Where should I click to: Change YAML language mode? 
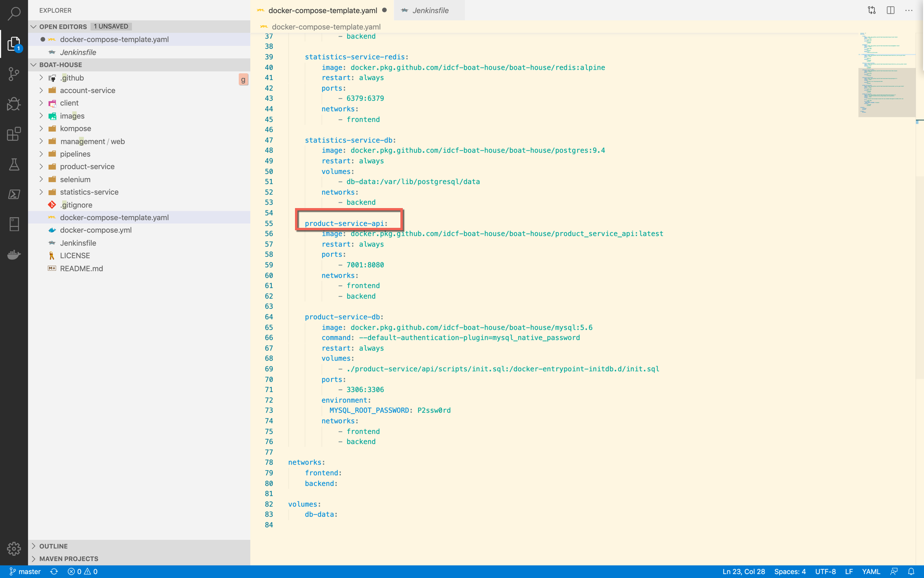pyautogui.click(x=871, y=572)
